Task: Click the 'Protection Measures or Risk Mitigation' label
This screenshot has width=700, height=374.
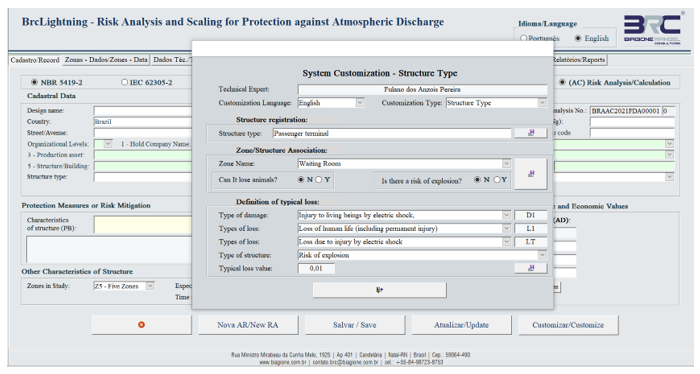Action: [x=86, y=205]
